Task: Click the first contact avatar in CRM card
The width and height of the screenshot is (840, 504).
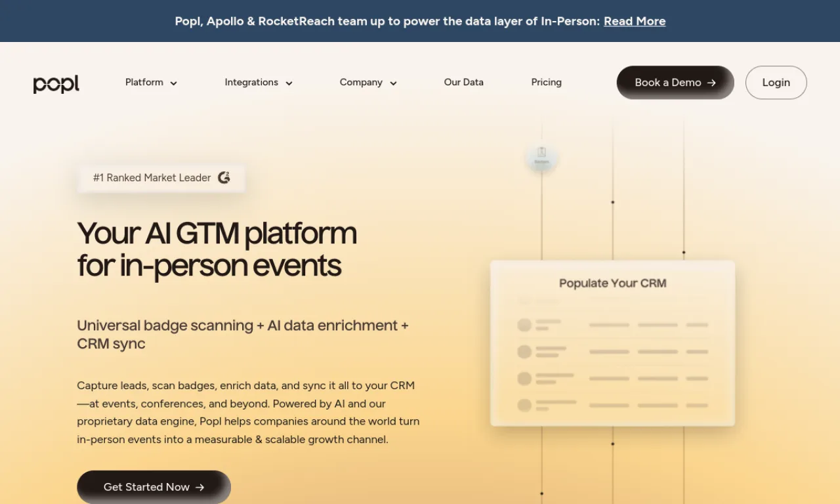Action: (524, 325)
